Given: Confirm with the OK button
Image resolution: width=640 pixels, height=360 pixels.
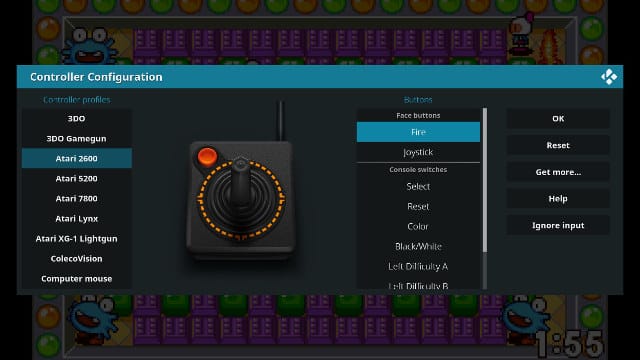Looking at the screenshot, I should pos(558,118).
